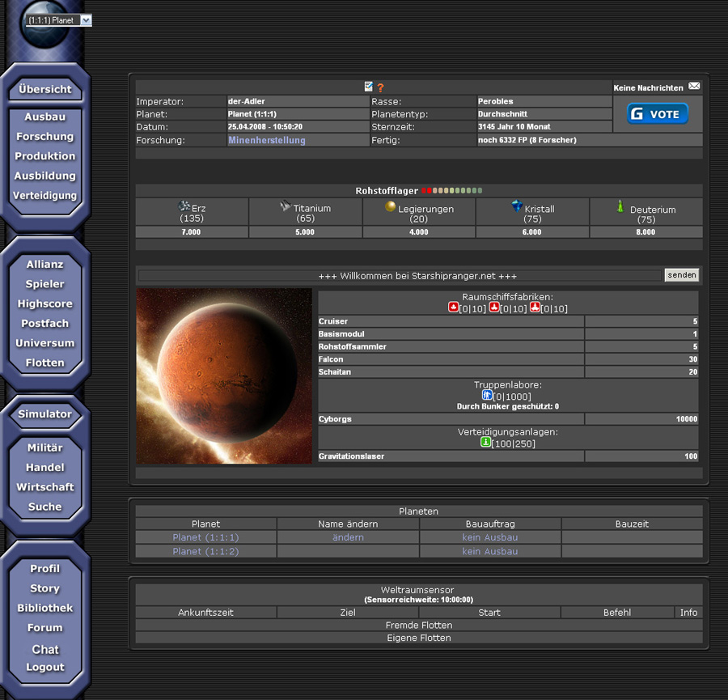Open the Flotten menu entry

click(x=44, y=363)
